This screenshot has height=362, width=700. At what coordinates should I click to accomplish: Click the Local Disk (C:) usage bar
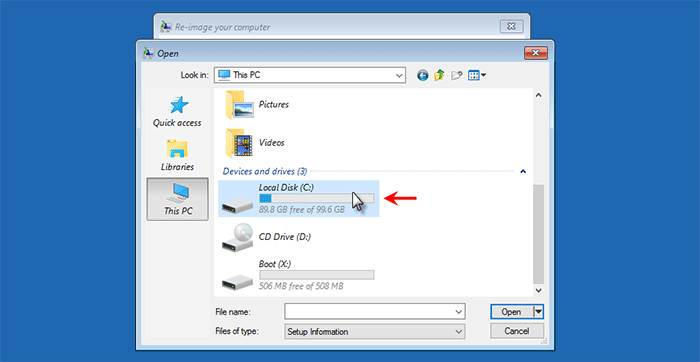pyautogui.click(x=317, y=198)
